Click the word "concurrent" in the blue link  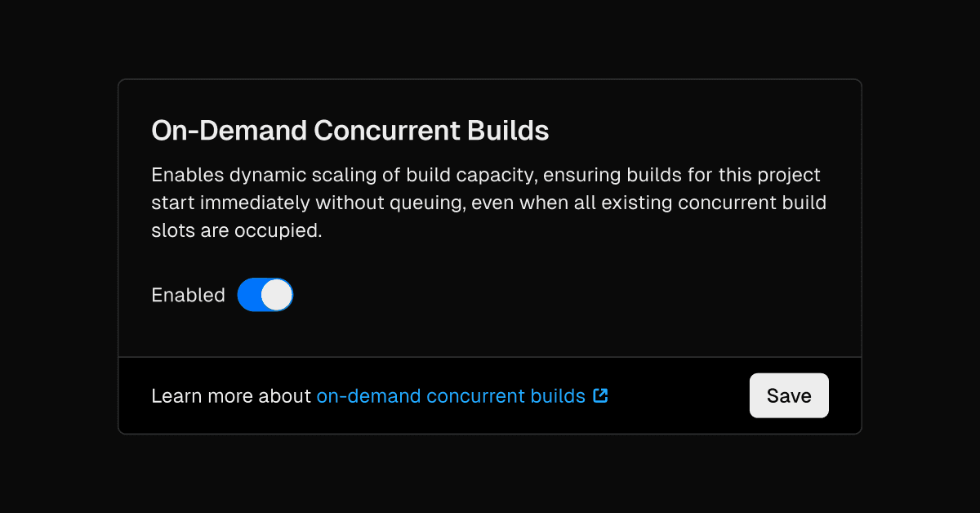[x=475, y=396]
